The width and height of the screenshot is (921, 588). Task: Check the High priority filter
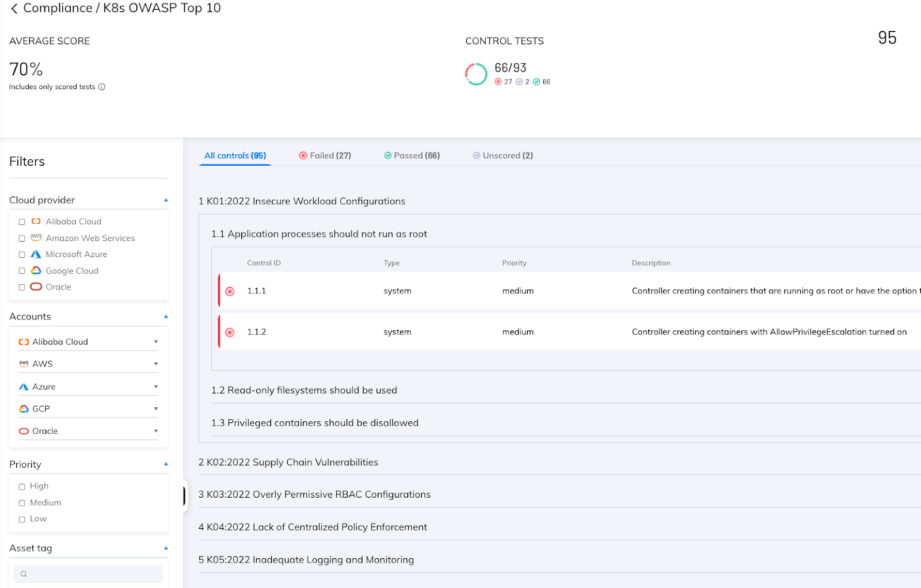(22, 486)
